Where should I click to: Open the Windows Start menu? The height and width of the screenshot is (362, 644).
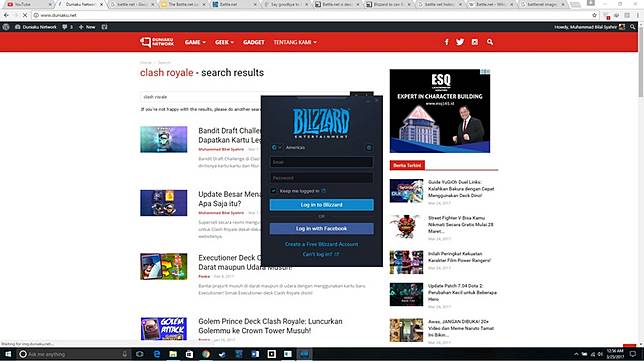click(8, 354)
